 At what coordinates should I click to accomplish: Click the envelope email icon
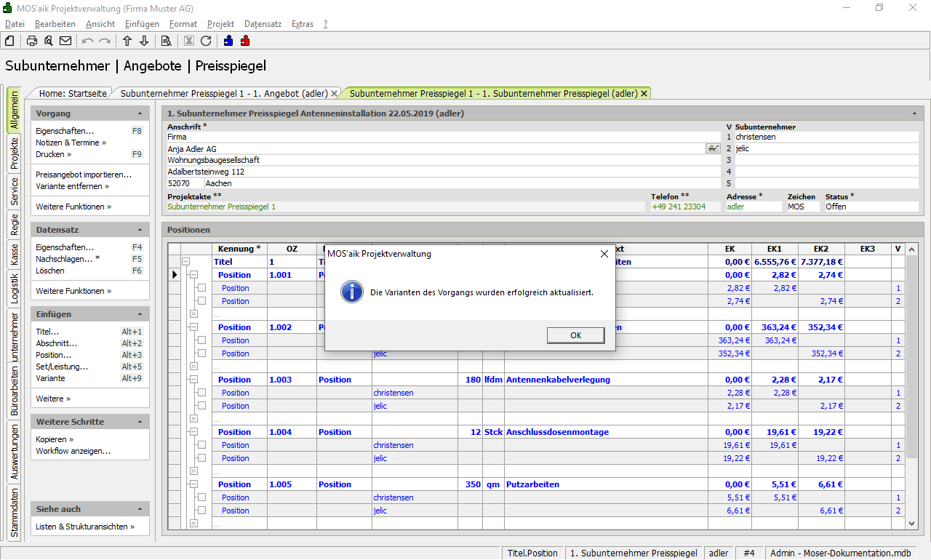pyautogui.click(x=65, y=41)
